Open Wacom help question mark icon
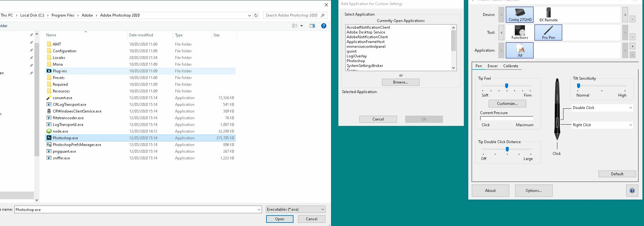 pos(632,191)
